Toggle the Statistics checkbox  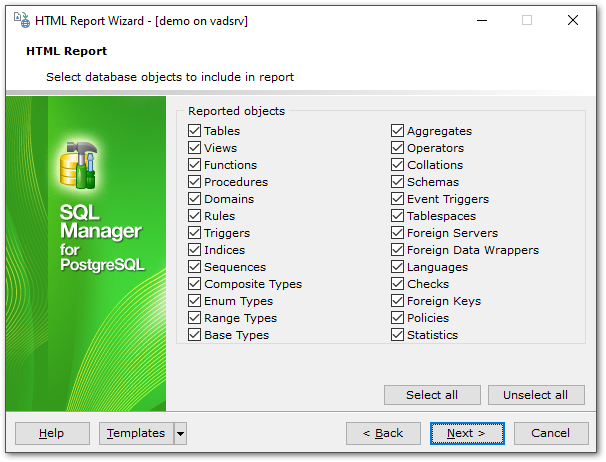coord(398,335)
